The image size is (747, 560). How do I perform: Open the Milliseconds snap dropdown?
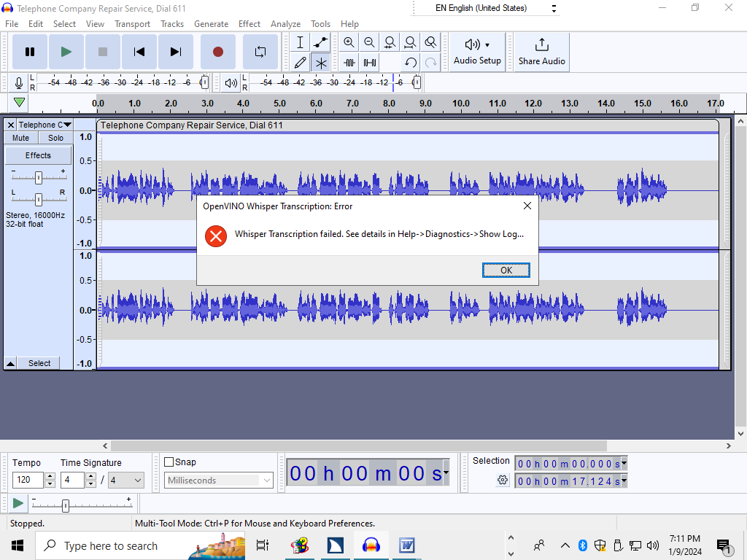219,481
